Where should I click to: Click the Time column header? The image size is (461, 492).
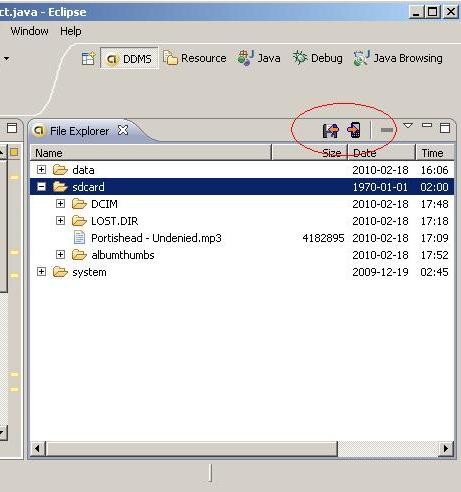point(435,153)
